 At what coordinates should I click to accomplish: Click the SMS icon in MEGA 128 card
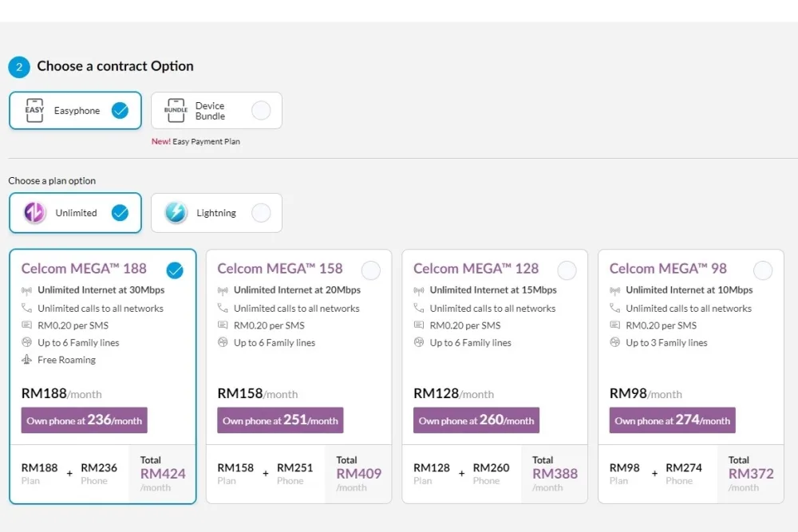418,325
